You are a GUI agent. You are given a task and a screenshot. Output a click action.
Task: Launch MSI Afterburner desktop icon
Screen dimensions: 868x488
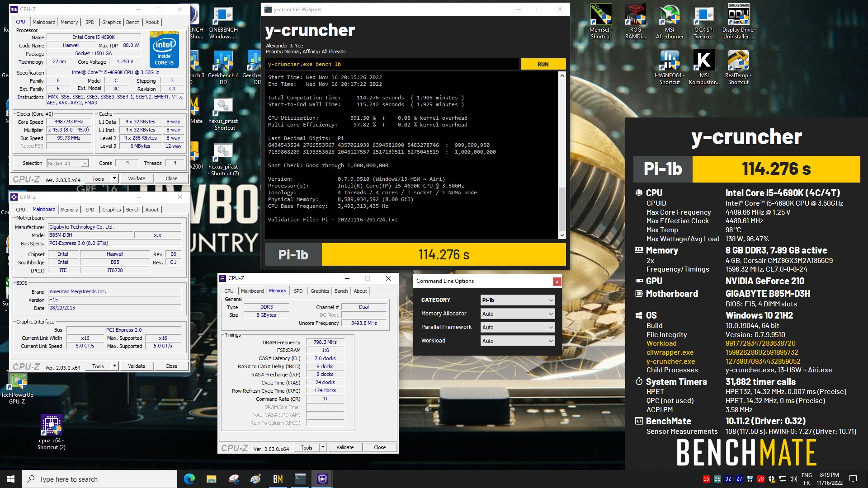[670, 21]
